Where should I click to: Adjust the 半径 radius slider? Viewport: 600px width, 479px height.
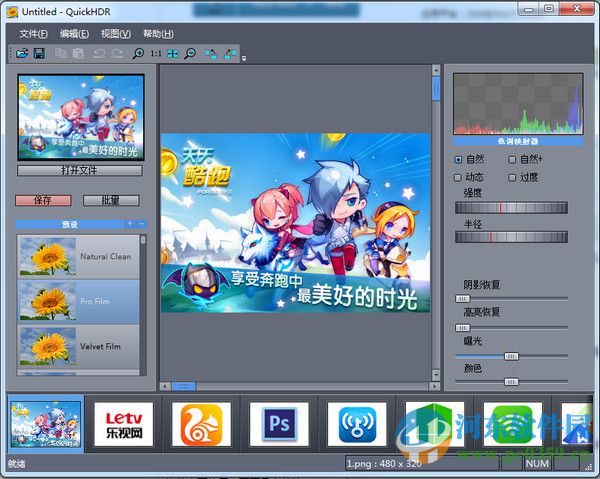[x=511, y=237]
